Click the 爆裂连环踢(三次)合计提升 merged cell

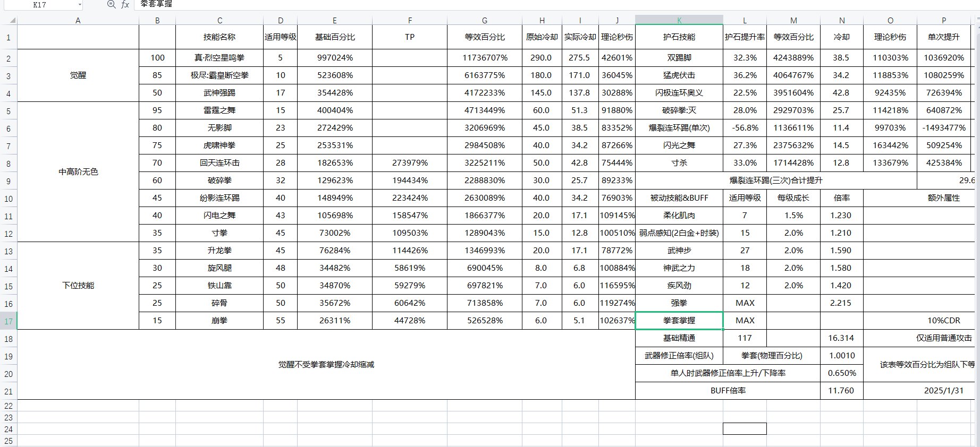click(776, 180)
